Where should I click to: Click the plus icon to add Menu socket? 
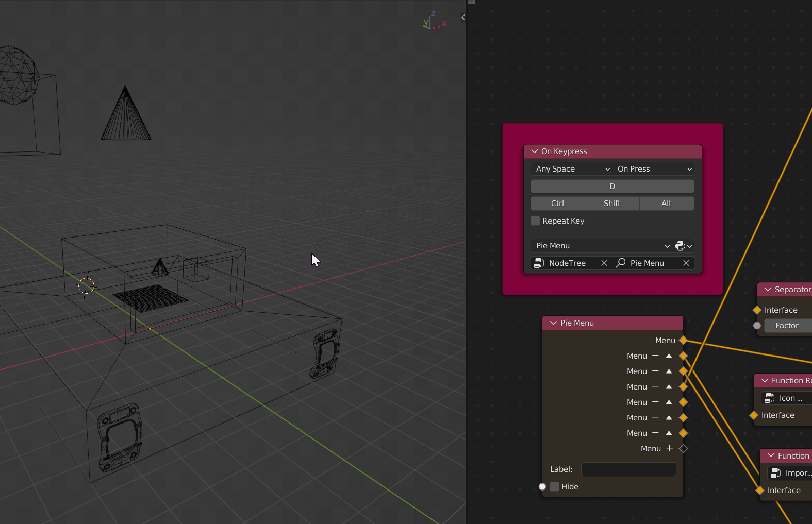[x=669, y=448]
